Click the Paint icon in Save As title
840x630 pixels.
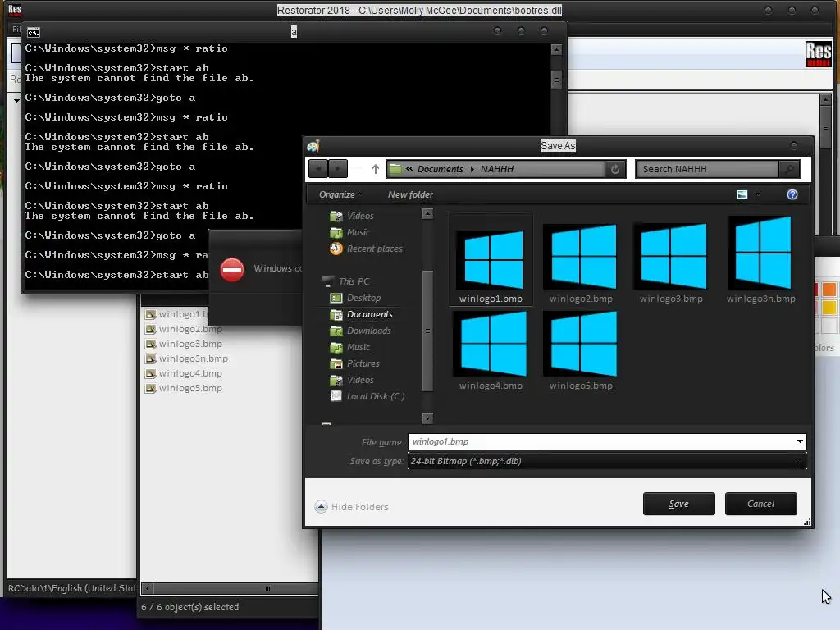point(313,146)
